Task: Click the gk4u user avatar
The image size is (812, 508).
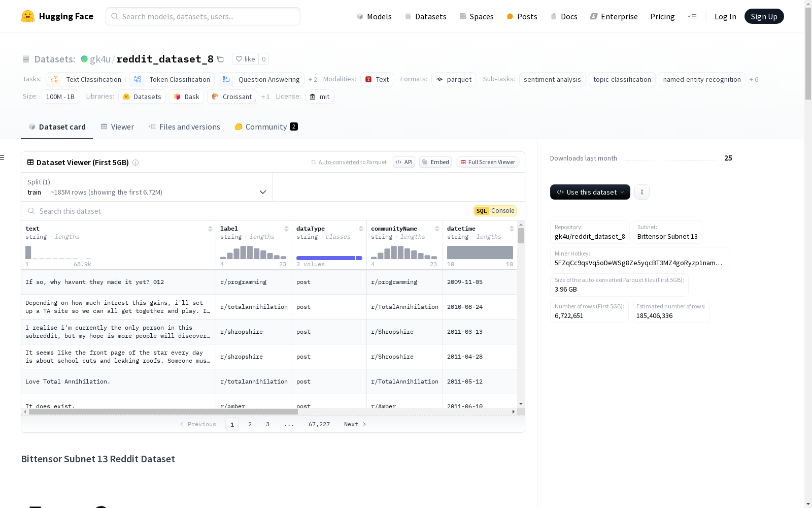Action: [84, 59]
